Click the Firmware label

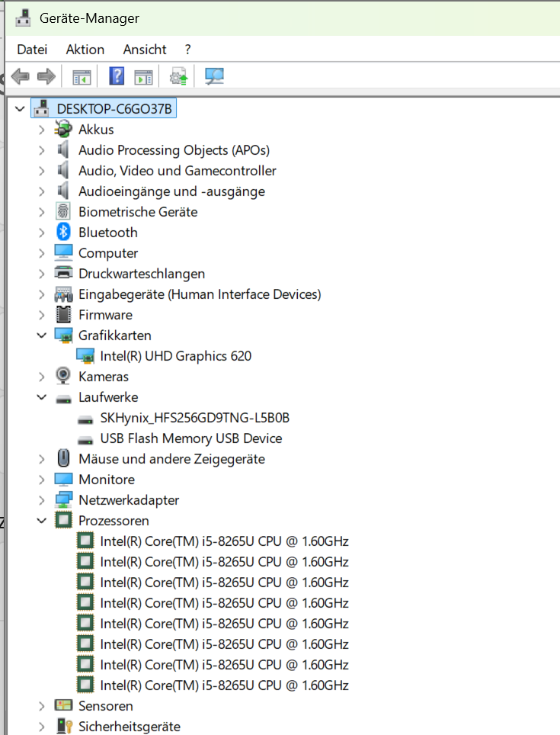tap(105, 315)
